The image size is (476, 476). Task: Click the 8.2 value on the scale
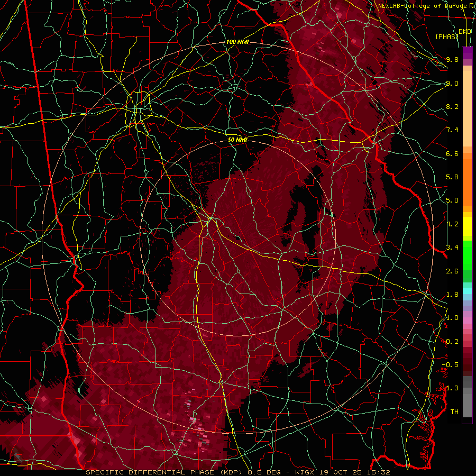coord(452,106)
